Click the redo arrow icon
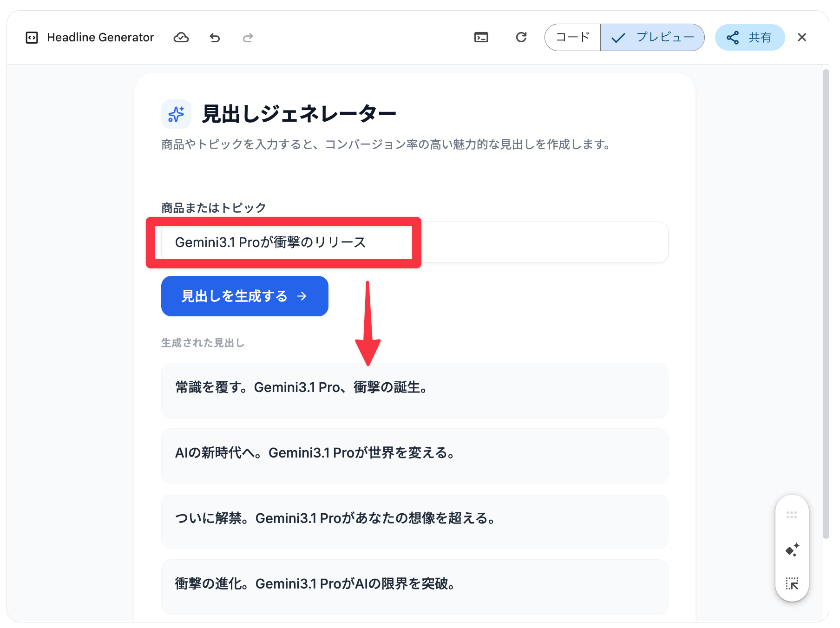This screenshot has height=628, width=840. 248,38
